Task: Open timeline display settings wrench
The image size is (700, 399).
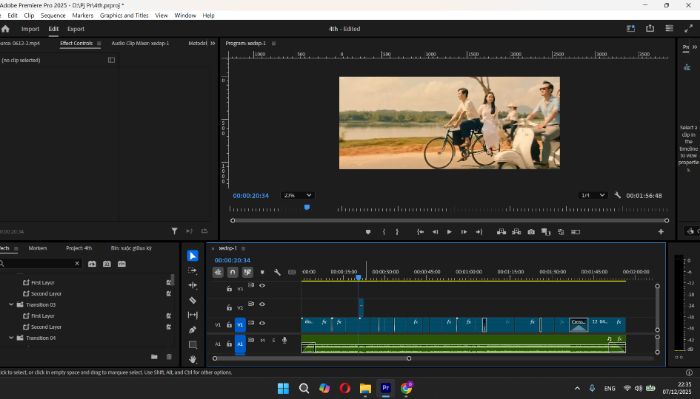Action: tap(277, 272)
